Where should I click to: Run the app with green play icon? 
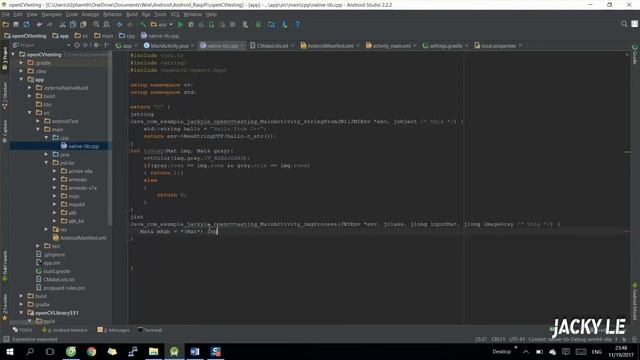[180, 24]
